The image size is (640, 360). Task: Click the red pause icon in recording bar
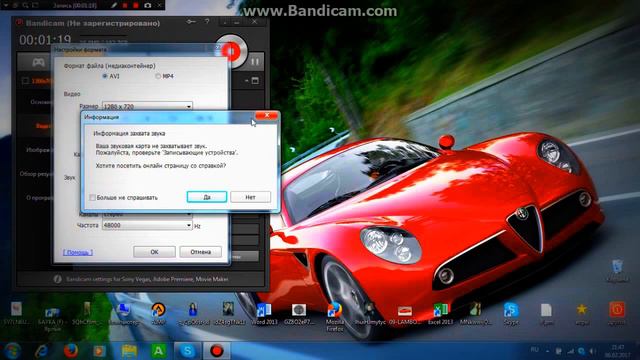(126, 5)
